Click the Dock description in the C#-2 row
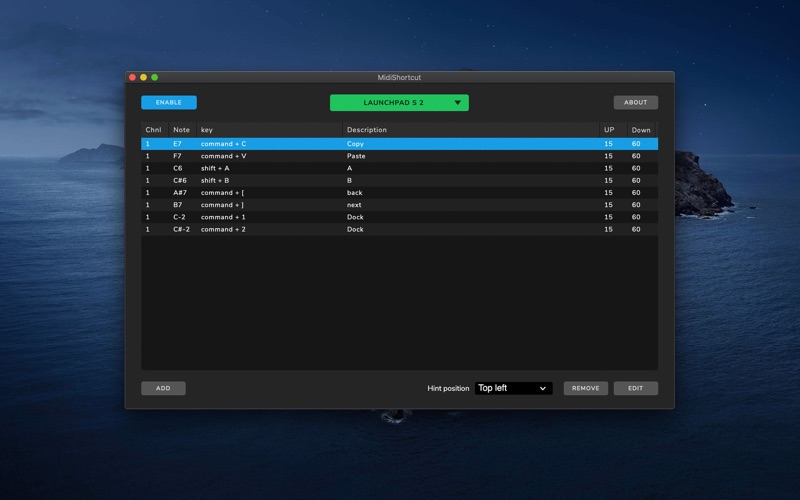The width and height of the screenshot is (800, 500). pyautogui.click(x=355, y=230)
